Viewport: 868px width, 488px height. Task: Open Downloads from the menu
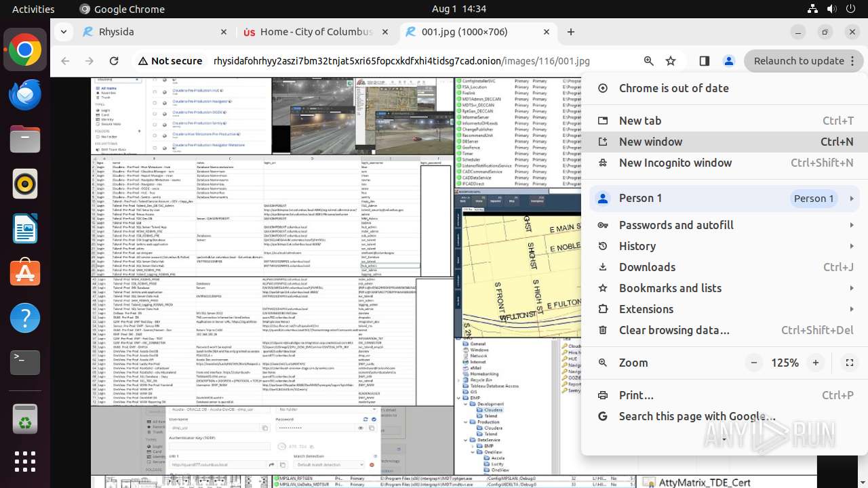[724, 267]
